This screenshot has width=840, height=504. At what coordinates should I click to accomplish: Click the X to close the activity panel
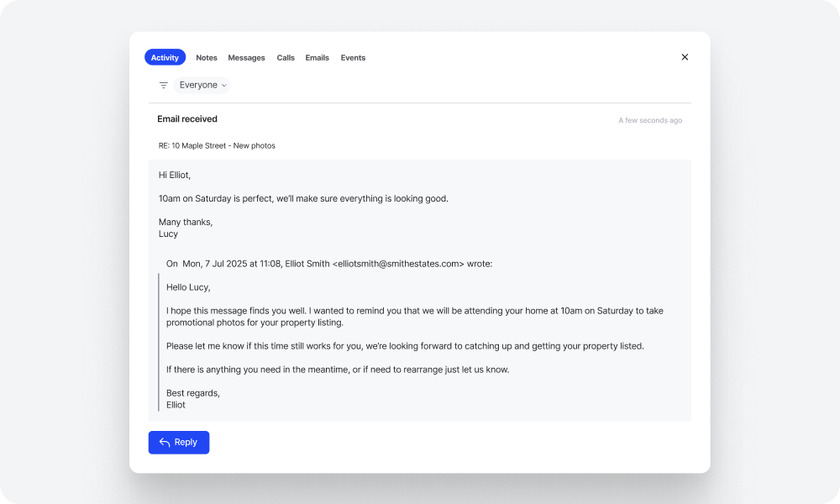[685, 57]
